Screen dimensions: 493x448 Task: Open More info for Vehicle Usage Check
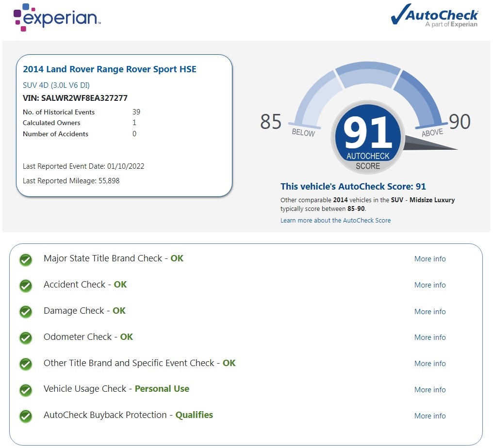[430, 389]
